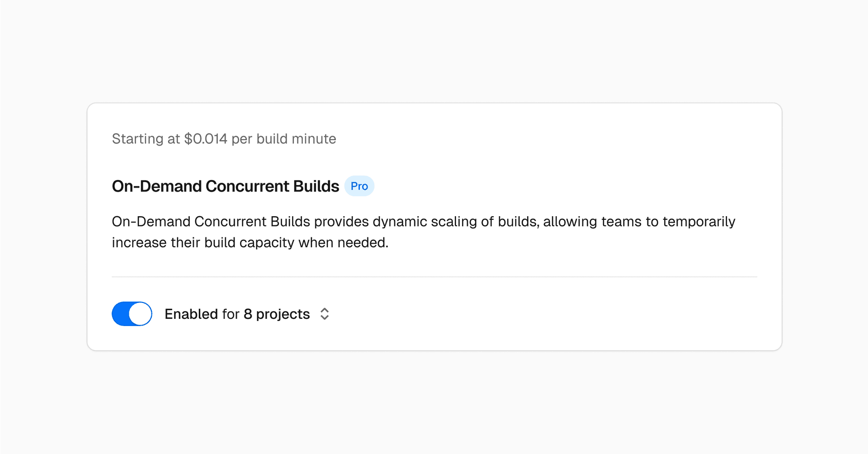Click the words "allowing teams to temporarily"
This screenshot has height=454, width=868.
tap(639, 222)
